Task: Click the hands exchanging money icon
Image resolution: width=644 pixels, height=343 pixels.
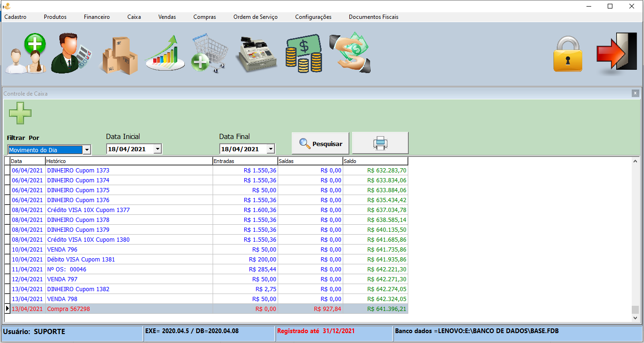Action: [x=350, y=53]
